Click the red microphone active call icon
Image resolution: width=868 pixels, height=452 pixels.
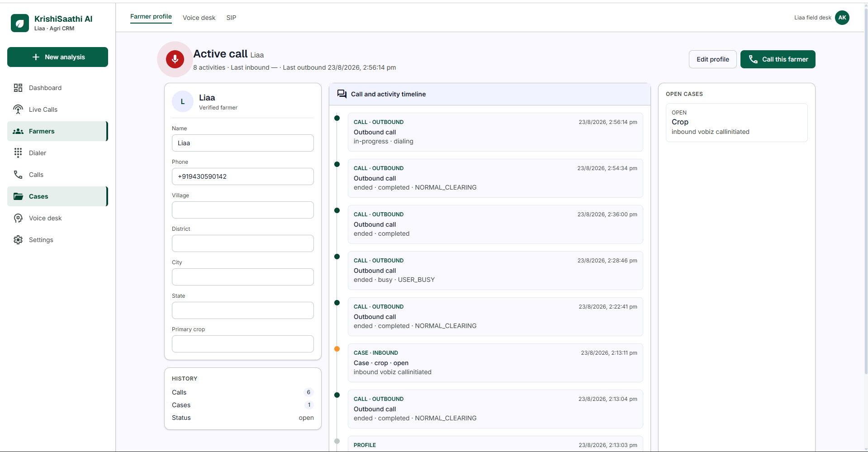(x=175, y=59)
